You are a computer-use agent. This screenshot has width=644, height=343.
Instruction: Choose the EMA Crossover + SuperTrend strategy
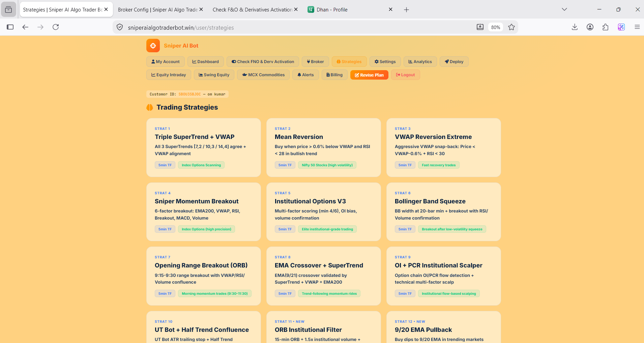pos(324,276)
